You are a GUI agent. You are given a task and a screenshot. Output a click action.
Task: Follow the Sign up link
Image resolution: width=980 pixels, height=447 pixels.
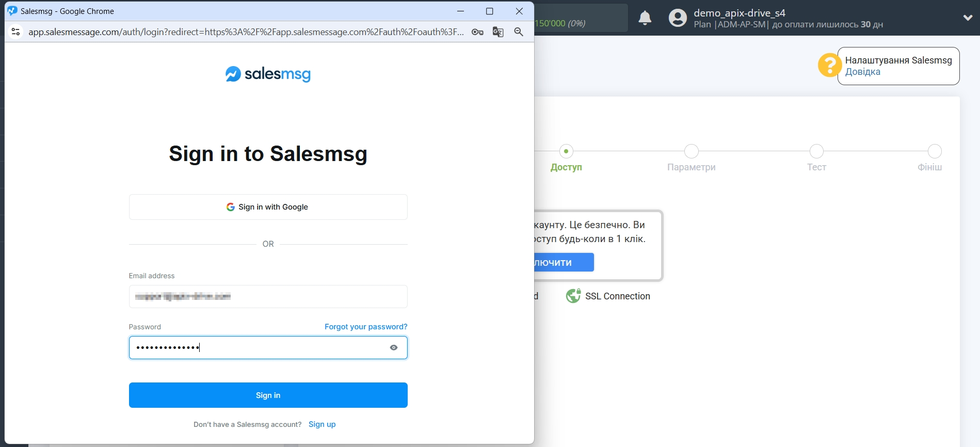tap(322, 424)
